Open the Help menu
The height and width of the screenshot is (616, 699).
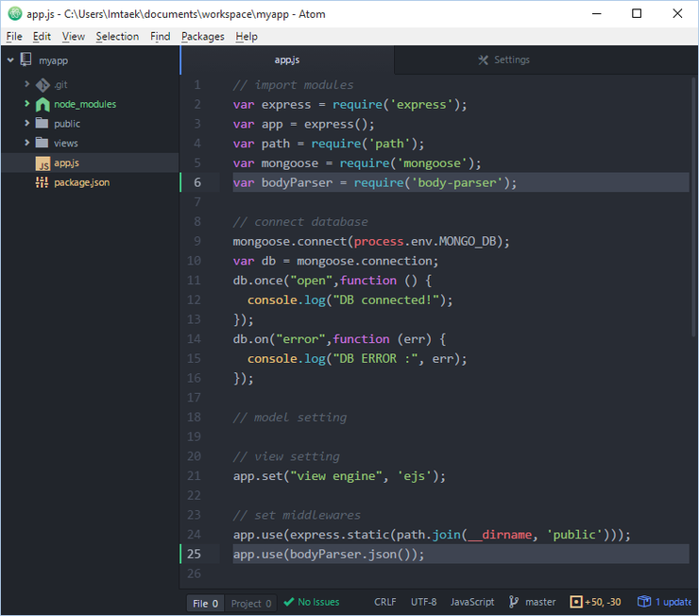point(247,37)
